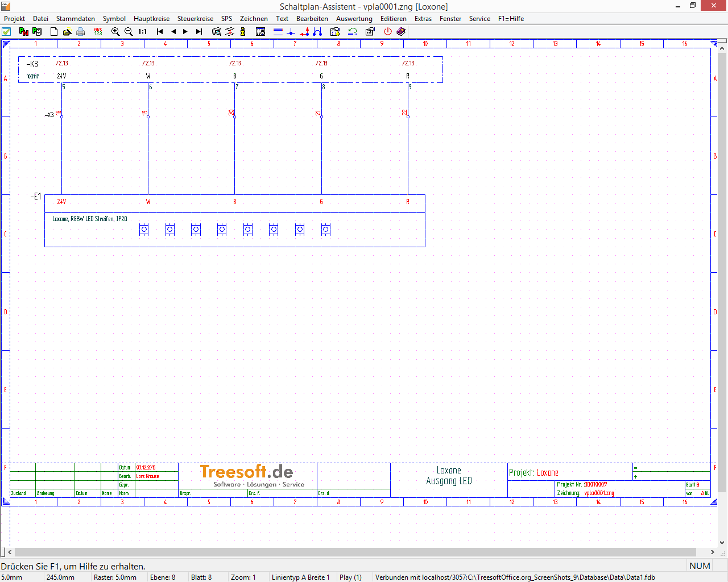
Task: Go to next page arrow
Action: [x=185, y=32]
